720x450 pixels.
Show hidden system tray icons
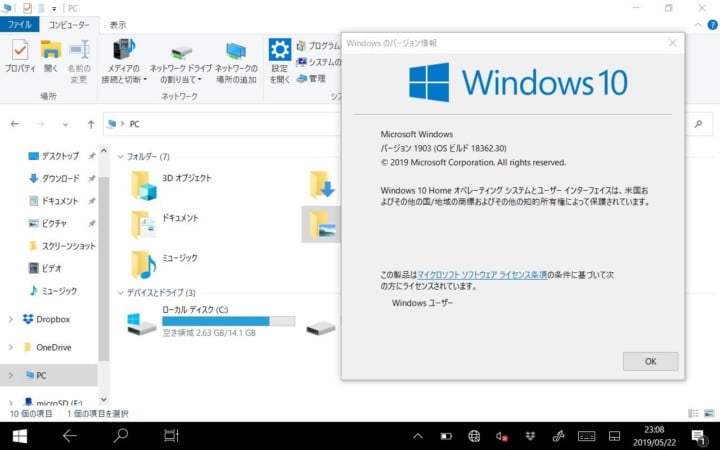coord(418,436)
